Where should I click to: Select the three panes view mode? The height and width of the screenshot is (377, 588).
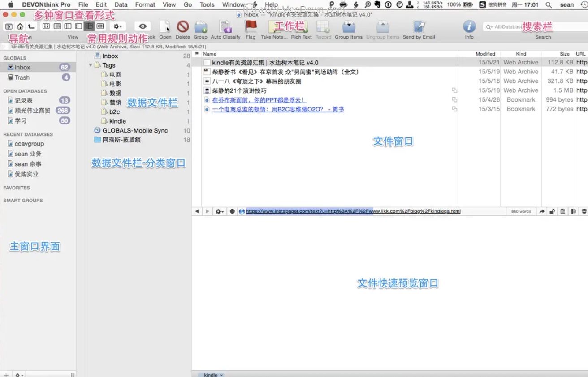(89, 26)
